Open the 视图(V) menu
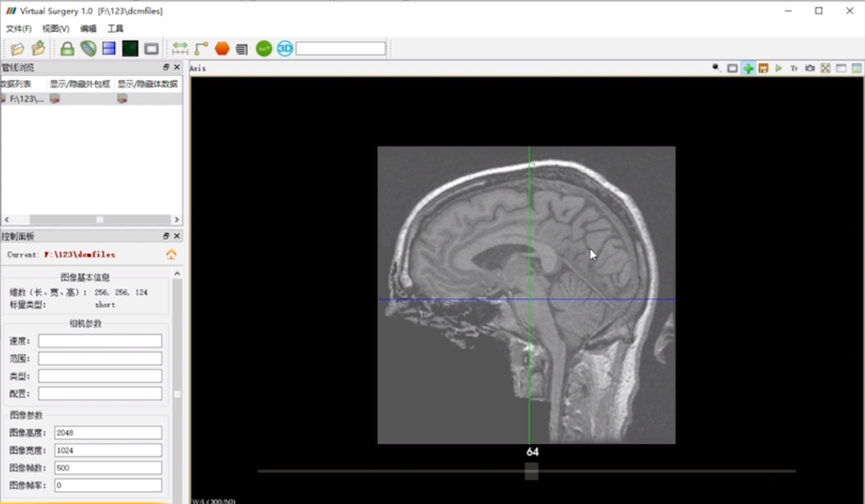The image size is (865, 504). [55, 29]
